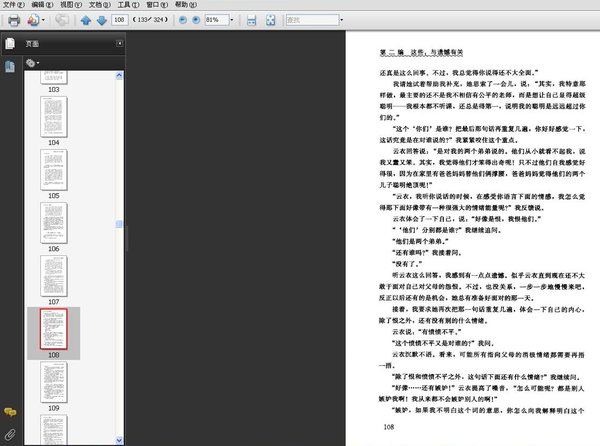Image resolution: width=600 pixels, height=446 pixels.
Task: Open the Attachments paperclip icon
Action: tap(10, 434)
